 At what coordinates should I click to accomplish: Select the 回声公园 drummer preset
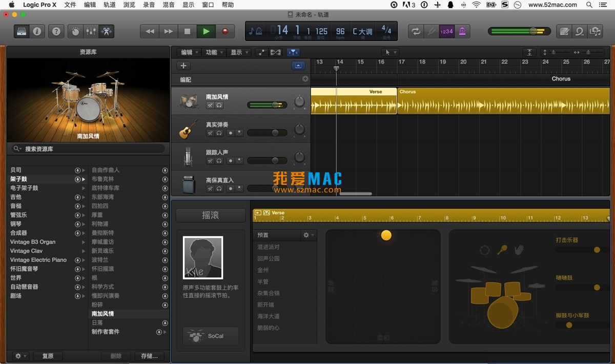tap(269, 259)
